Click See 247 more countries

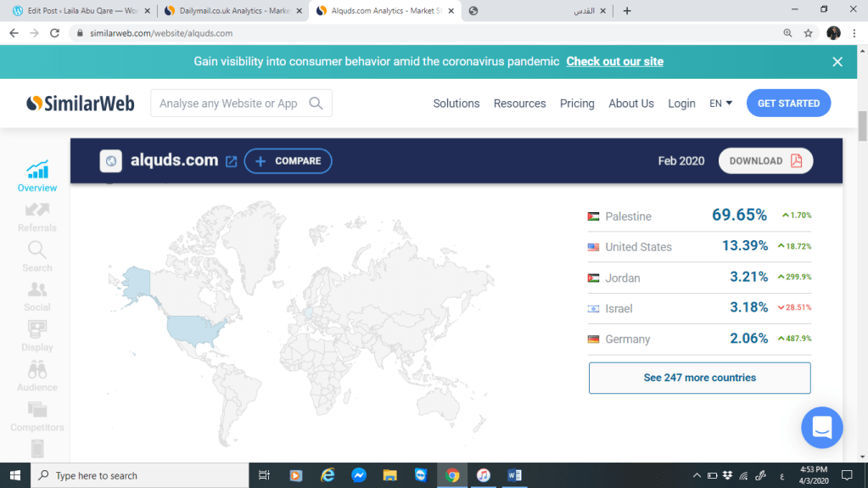(x=699, y=378)
